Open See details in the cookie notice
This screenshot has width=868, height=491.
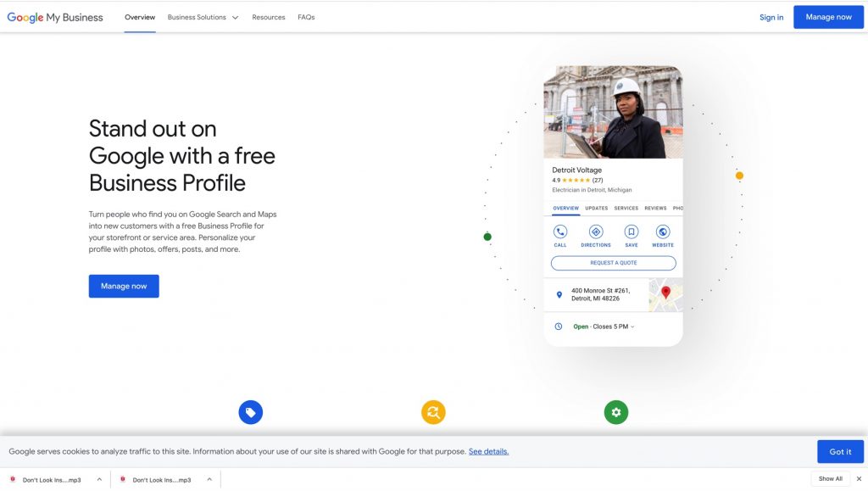point(489,451)
